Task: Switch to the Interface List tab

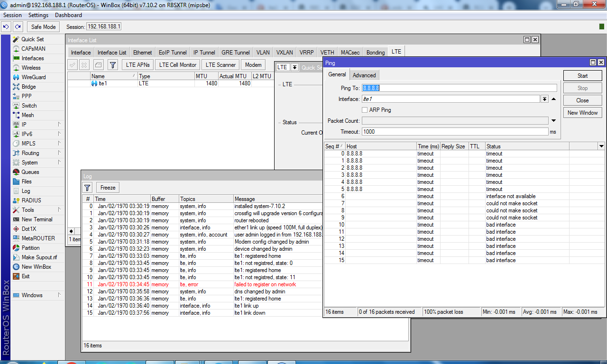Action: [112, 53]
